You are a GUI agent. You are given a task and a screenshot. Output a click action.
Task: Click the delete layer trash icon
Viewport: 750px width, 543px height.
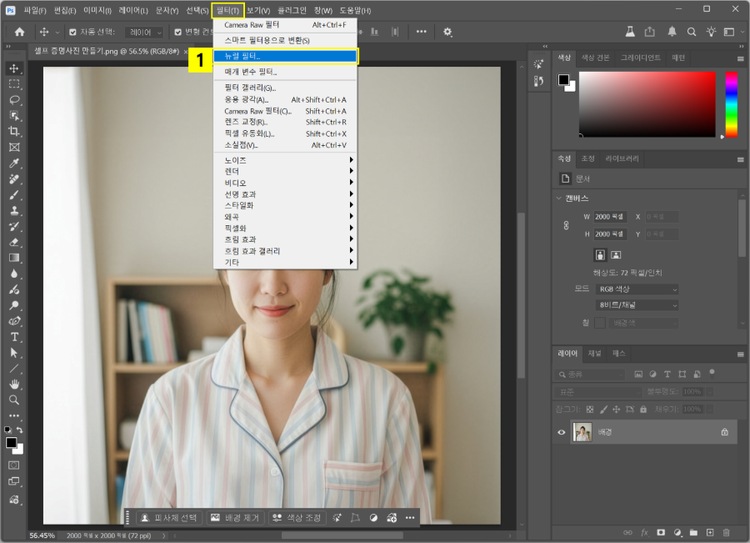point(726,532)
